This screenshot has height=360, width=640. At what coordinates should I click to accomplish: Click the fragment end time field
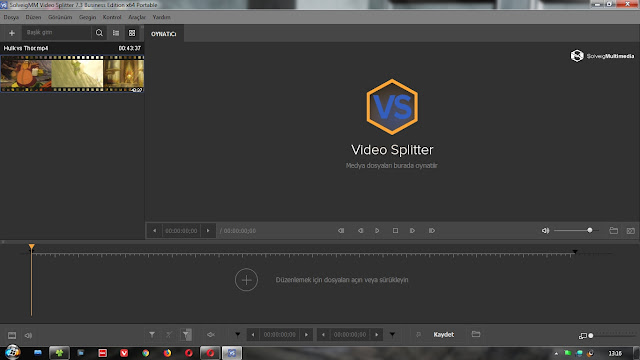tap(350, 335)
